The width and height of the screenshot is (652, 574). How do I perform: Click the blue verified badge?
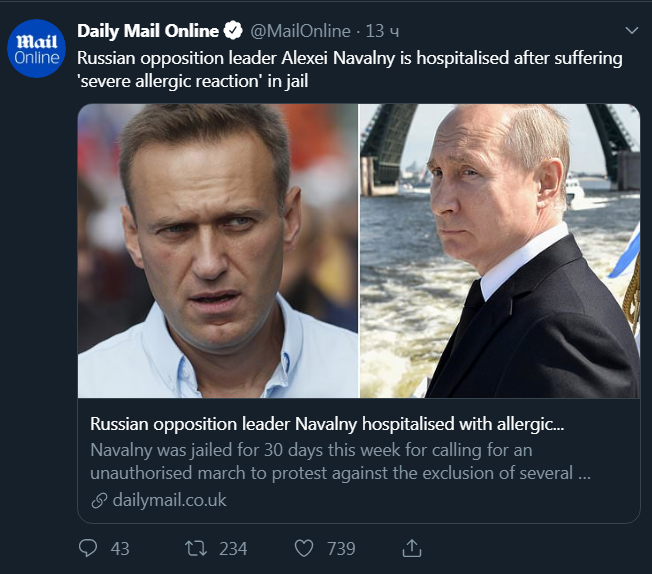(x=231, y=31)
